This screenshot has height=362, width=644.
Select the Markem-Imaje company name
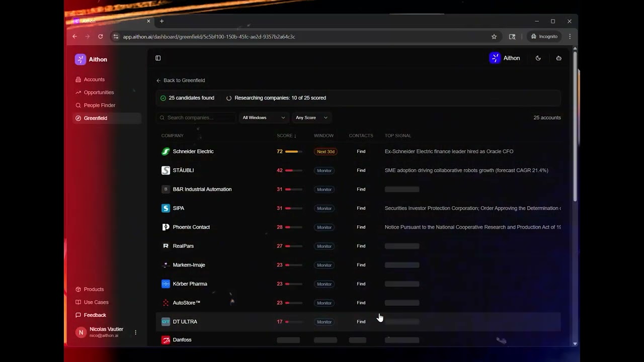coord(189,265)
